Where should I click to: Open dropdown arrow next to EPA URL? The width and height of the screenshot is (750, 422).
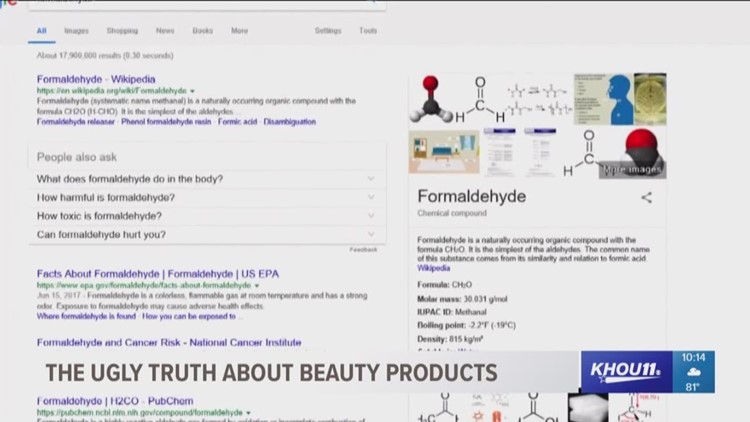click(x=257, y=286)
